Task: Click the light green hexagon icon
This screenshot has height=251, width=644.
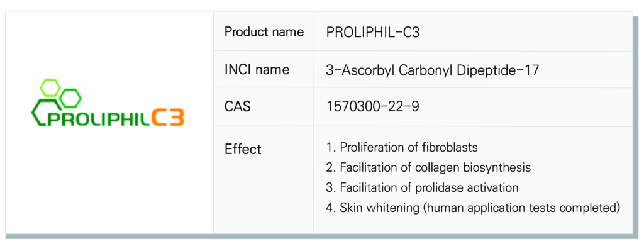Action: 50,87
